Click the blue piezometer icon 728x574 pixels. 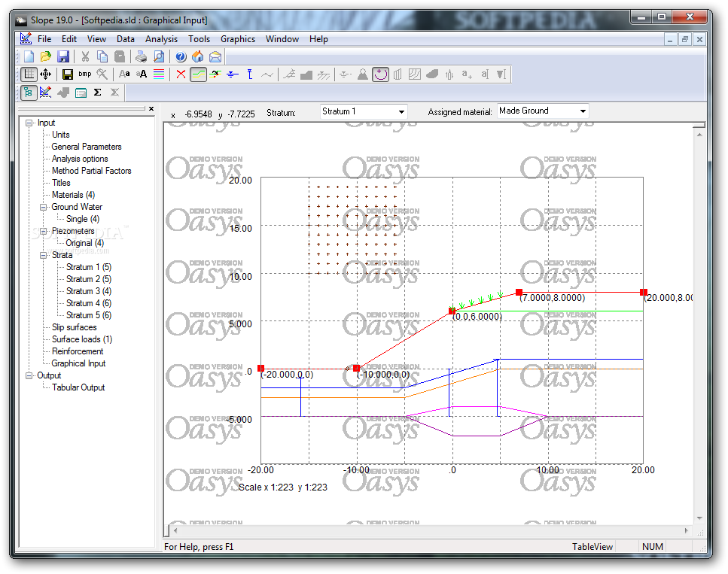click(x=250, y=74)
